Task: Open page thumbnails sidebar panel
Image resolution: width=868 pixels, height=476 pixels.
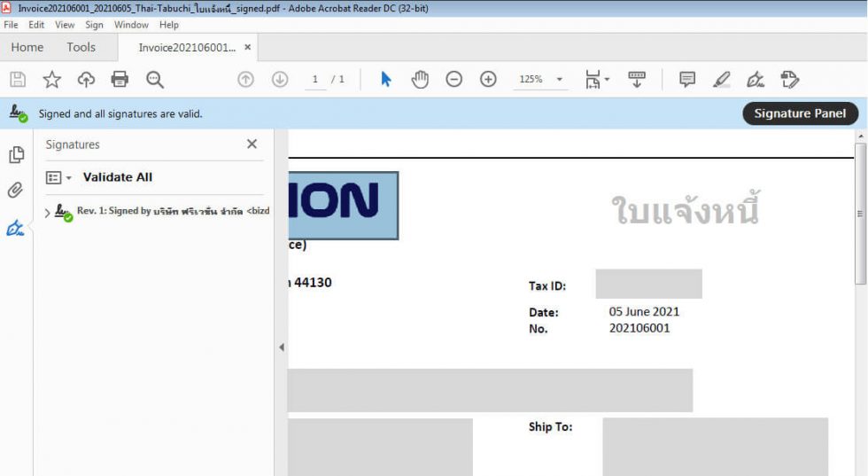Action: point(16,155)
